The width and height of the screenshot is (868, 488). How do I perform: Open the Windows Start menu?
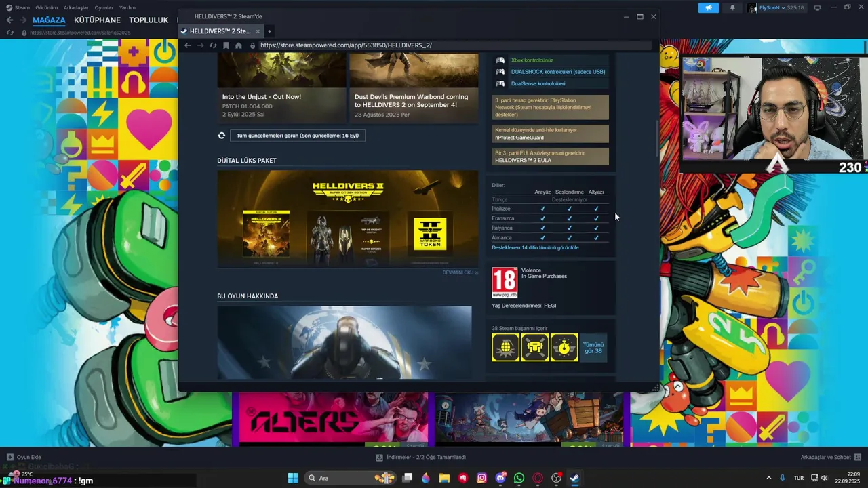293,478
